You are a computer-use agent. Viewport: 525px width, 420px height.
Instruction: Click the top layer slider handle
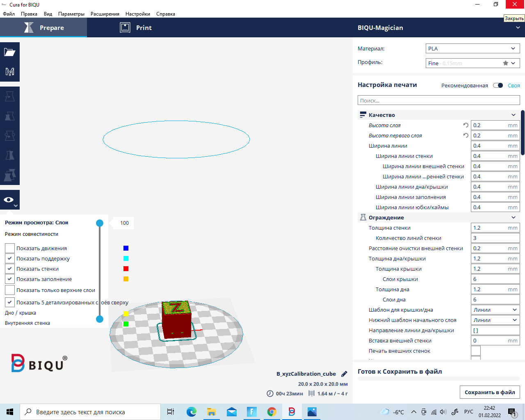click(100, 223)
